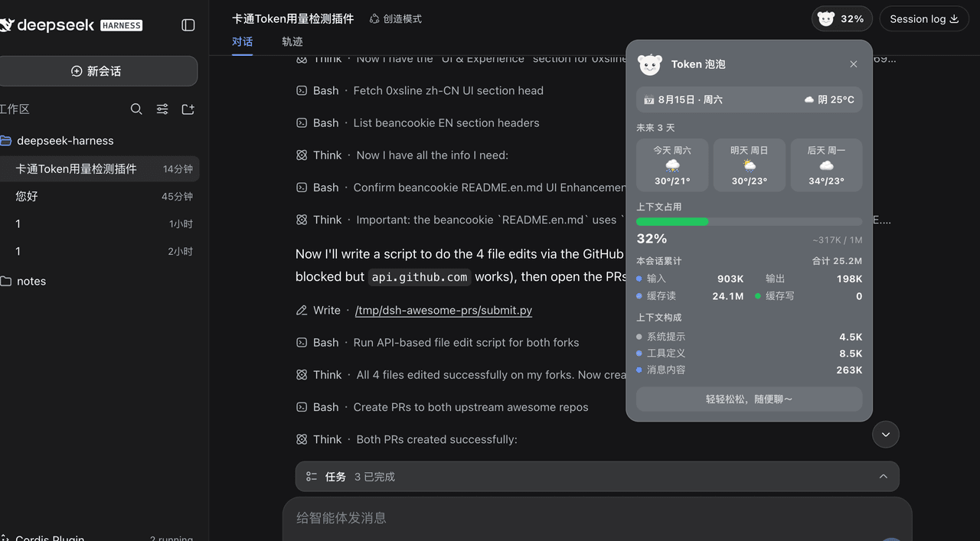980x541 pixels.
Task: Click pencil Write icon for submit.py
Action: (302, 310)
